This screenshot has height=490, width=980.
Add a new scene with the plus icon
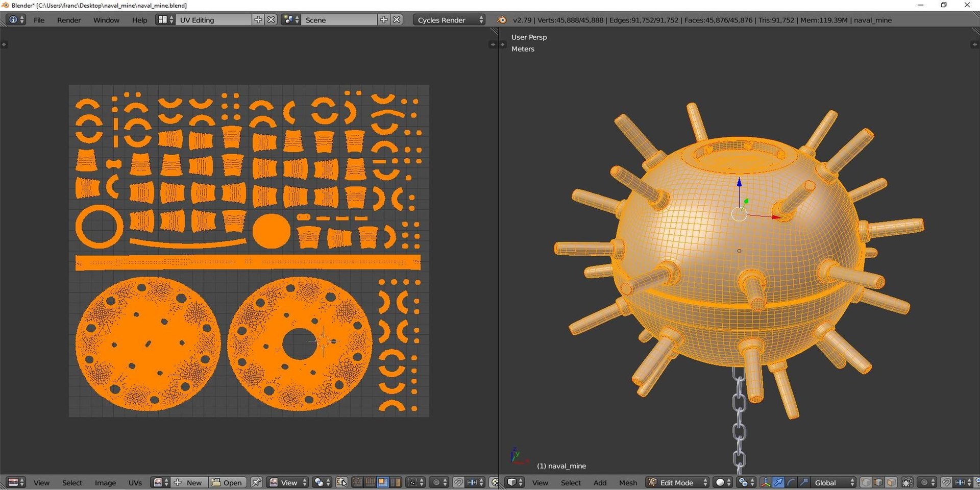384,20
